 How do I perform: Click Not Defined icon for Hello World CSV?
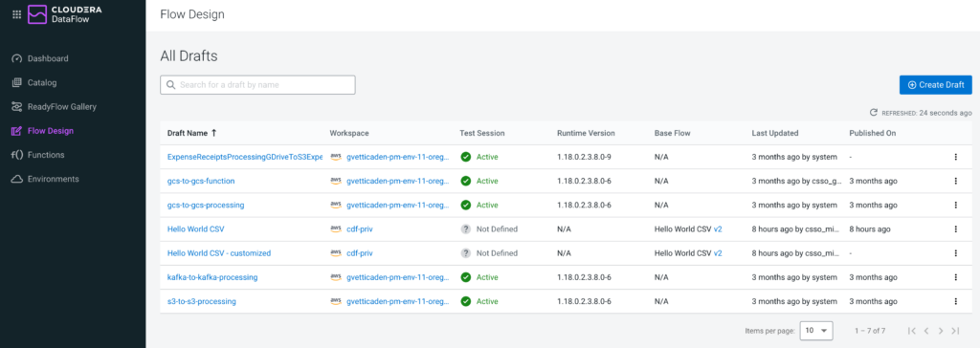coord(466,229)
